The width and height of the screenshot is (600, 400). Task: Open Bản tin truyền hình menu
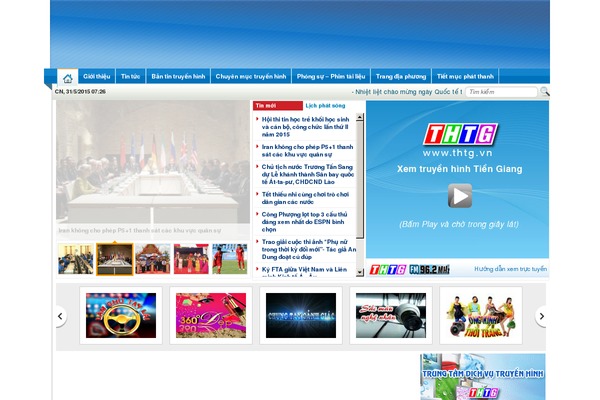pos(178,76)
